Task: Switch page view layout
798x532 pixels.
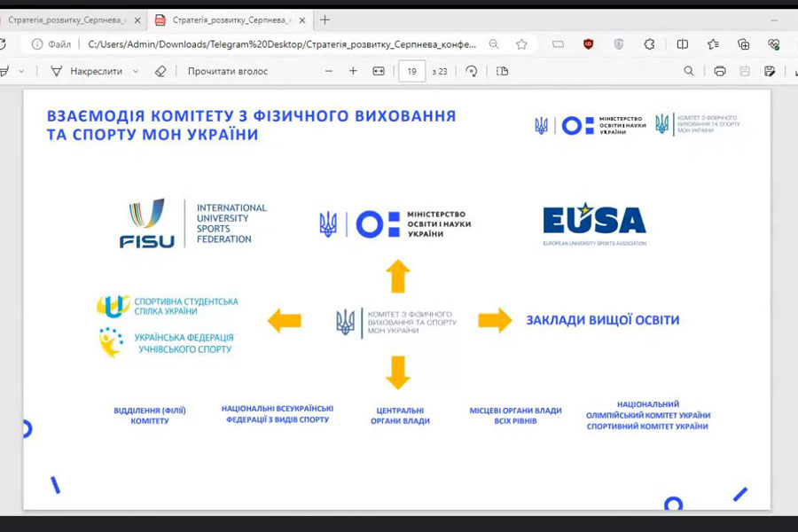Action: pyautogui.click(x=503, y=71)
